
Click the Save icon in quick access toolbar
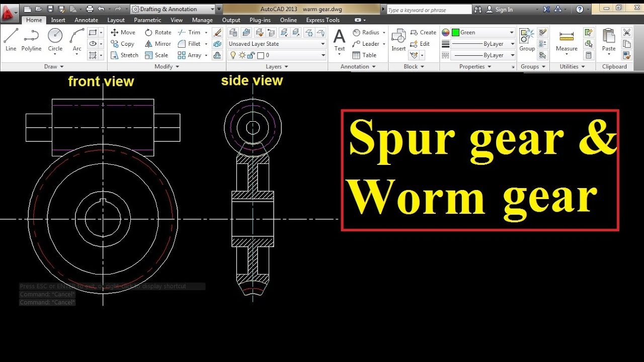[50, 9]
